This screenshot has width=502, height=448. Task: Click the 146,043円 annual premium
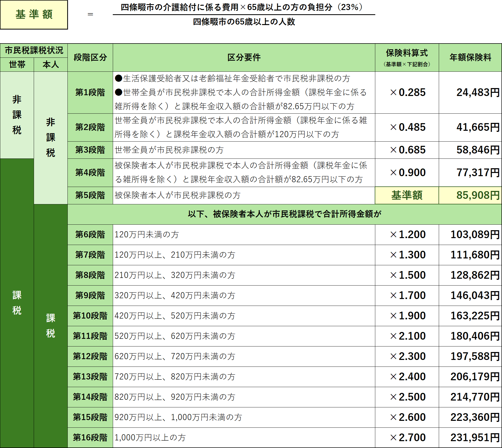coord(470,296)
